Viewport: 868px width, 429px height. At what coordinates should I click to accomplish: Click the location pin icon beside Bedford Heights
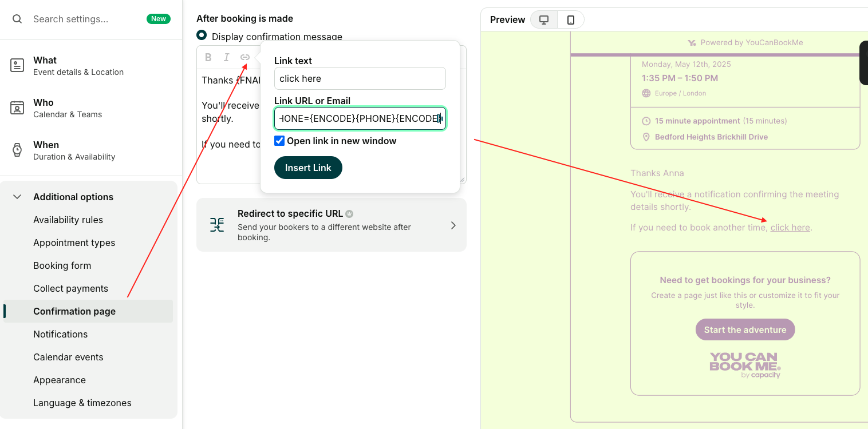(x=646, y=137)
